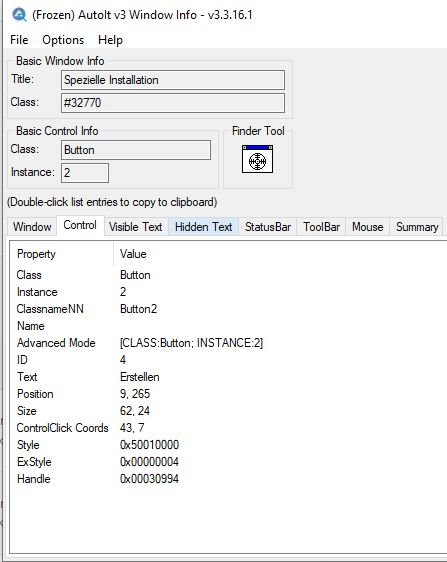Click the control Class field showing Button
Image resolution: width=447 pixels, height=562 pixels.
136,150
